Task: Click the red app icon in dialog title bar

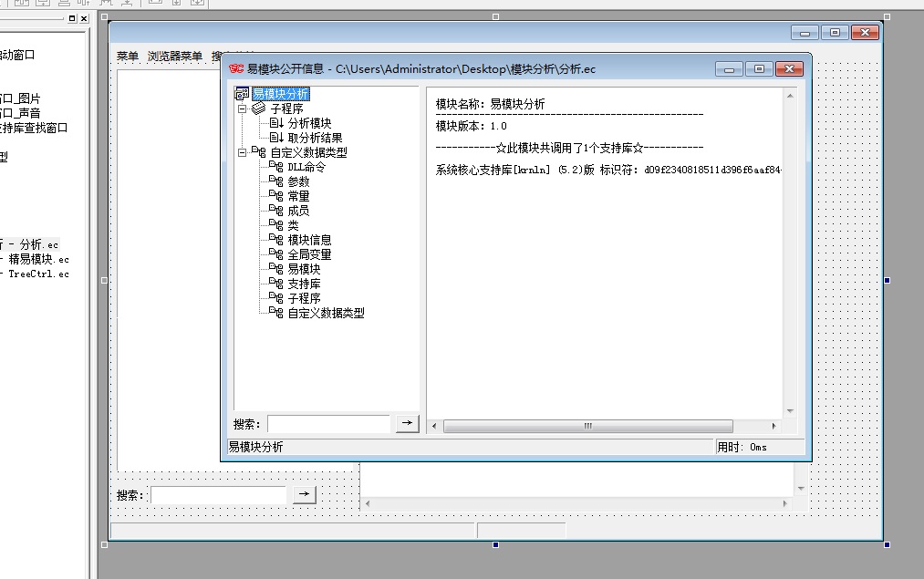Action: tap(235, 69)
